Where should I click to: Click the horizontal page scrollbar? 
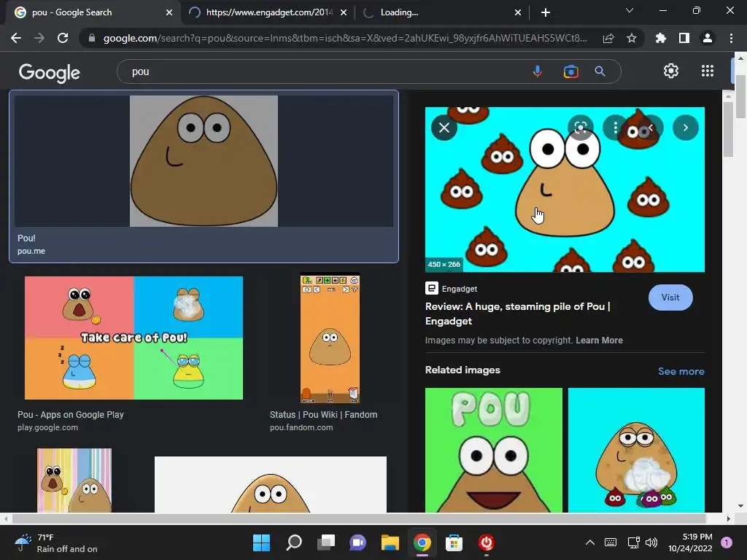(x=358, y=518)
